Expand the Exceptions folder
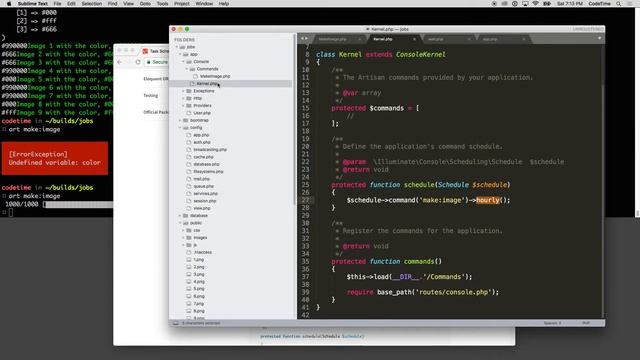This screenshot has width=640, height=360. (183, 91)
